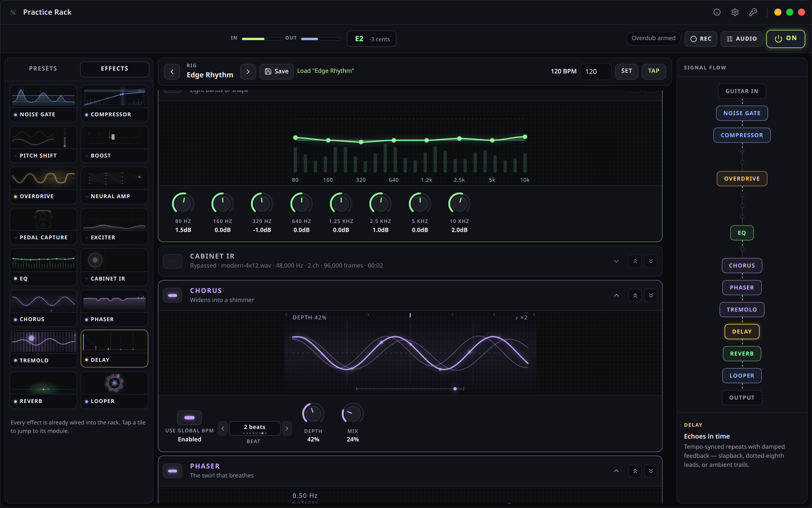
Task: Open the Pedal Capture tile
Action: (43, 226)
